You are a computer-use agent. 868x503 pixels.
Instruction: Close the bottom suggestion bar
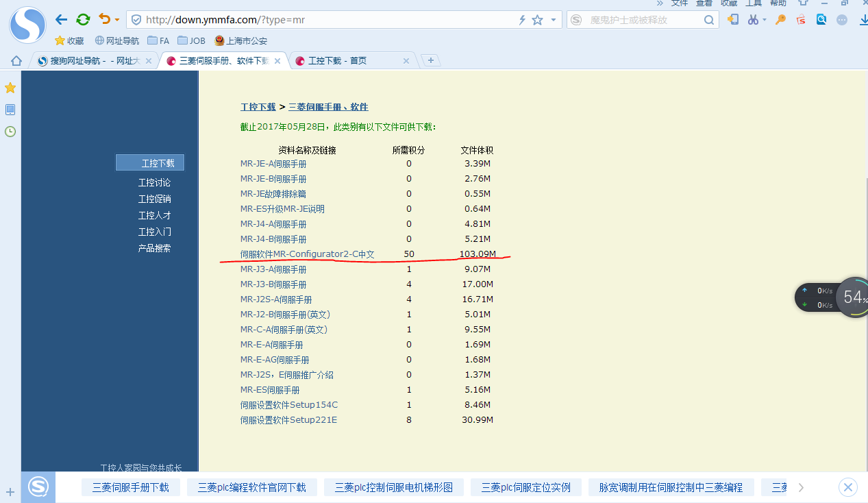[x=848, y=487]
